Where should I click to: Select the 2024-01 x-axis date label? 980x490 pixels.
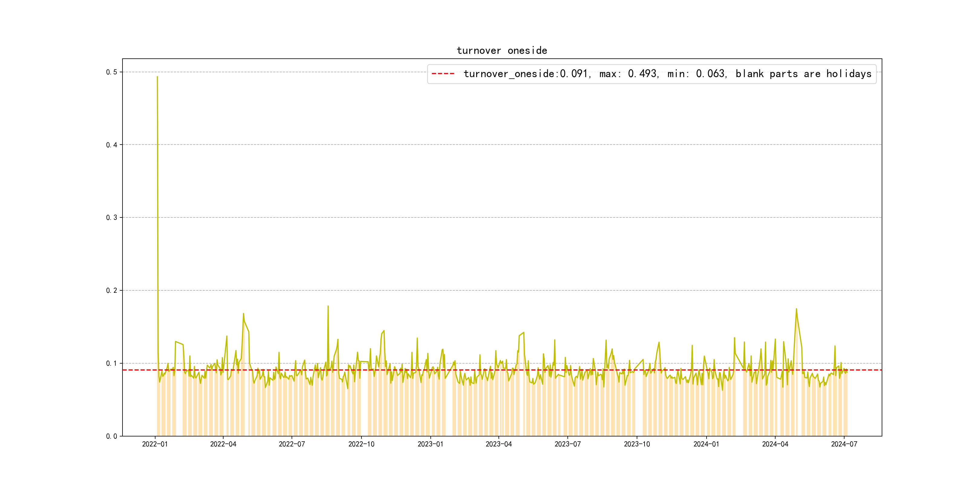click(x=706, y=444)
